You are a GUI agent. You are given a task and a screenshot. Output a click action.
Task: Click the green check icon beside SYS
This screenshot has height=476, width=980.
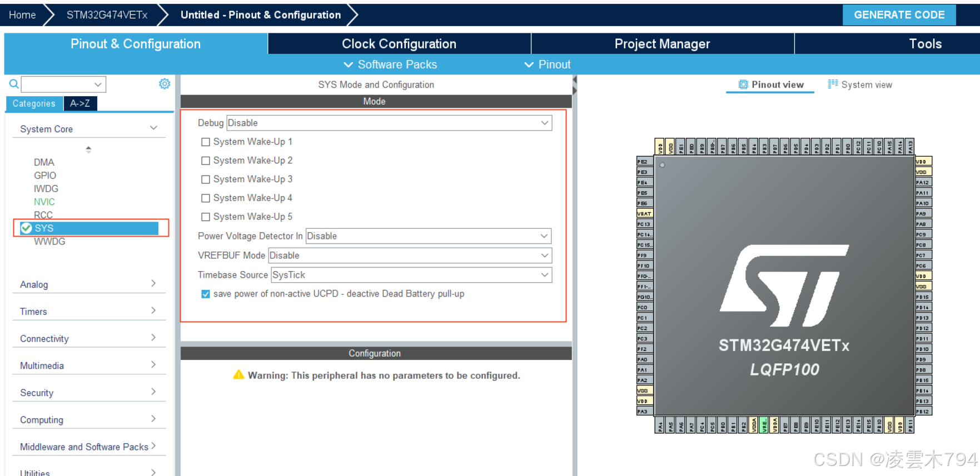(x=26, y=228)
